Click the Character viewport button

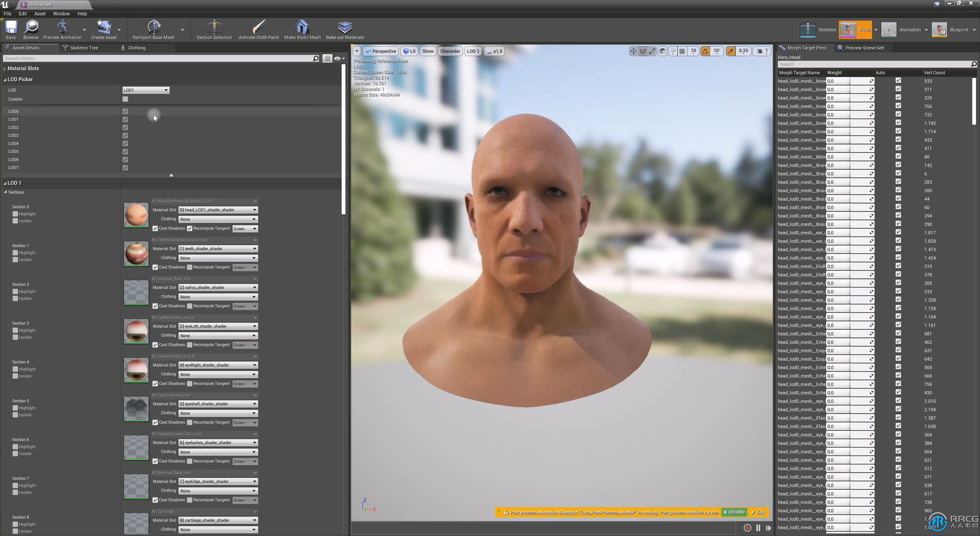pos(450,51)
